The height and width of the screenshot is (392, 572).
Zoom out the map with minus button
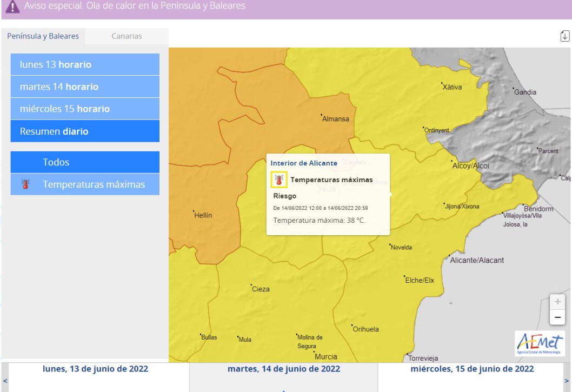[x=557, y=317]
